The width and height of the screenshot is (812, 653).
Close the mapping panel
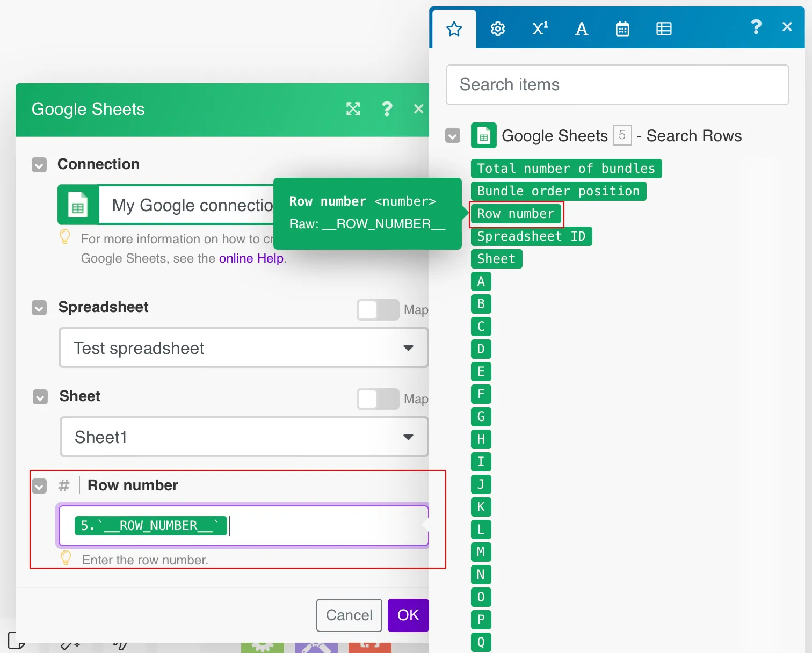point(787,27)
